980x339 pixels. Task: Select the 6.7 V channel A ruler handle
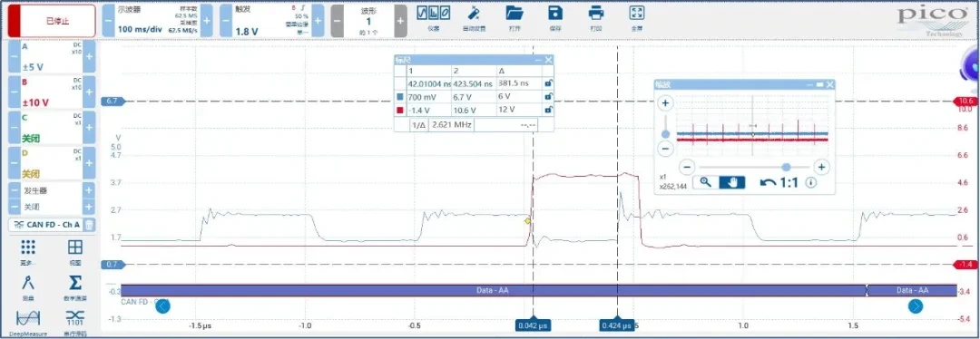point(113,101)
